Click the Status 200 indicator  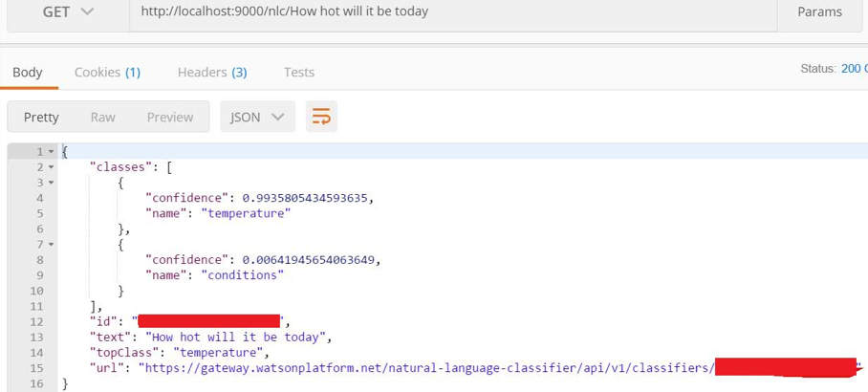click(834, 68)
